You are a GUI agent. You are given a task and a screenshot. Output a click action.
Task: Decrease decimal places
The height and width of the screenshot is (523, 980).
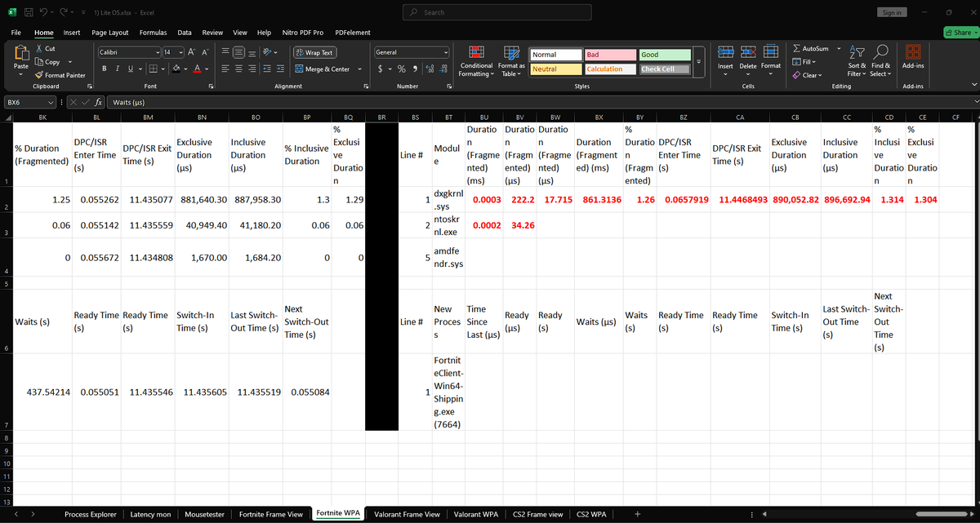(x=443, y=69)
